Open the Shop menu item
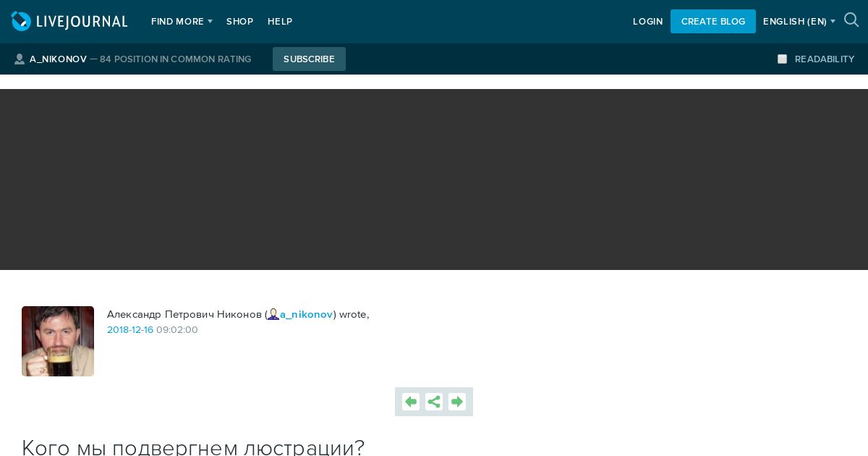868x456 pixels. pyautogui.click(x=239, y=22)
